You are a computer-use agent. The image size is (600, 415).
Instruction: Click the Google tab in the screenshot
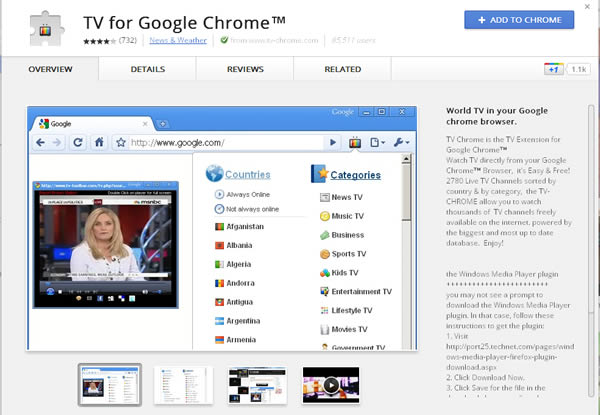93,124
